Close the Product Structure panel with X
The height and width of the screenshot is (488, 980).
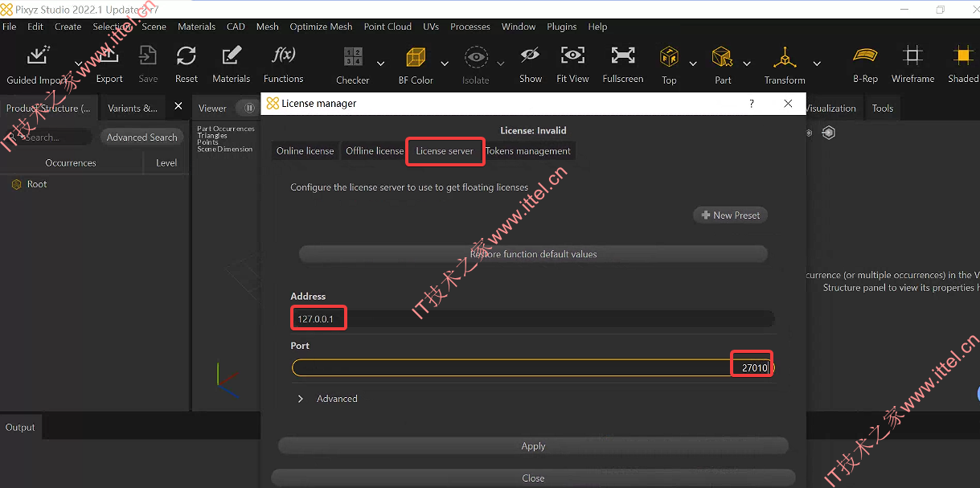(178, 106)
